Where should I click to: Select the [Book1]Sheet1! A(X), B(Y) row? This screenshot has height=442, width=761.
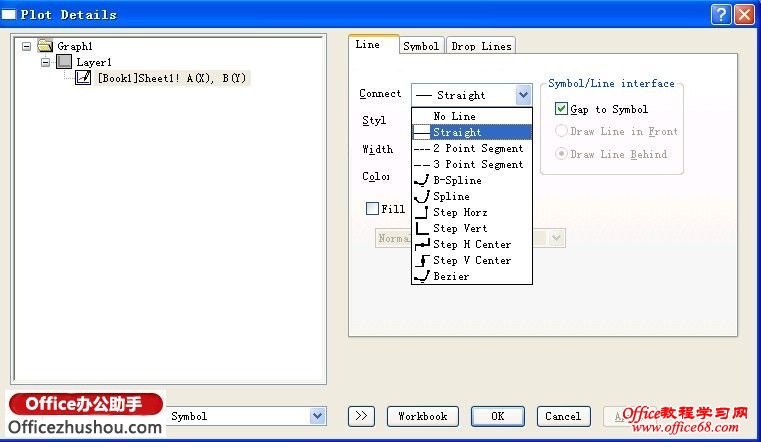(172, 78)
